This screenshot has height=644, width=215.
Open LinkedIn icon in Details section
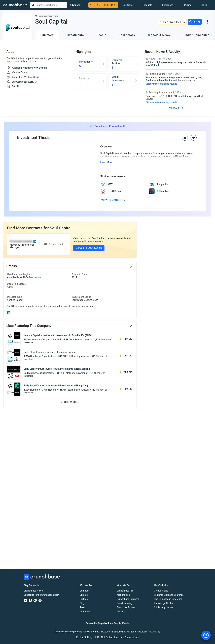[9, 312]
